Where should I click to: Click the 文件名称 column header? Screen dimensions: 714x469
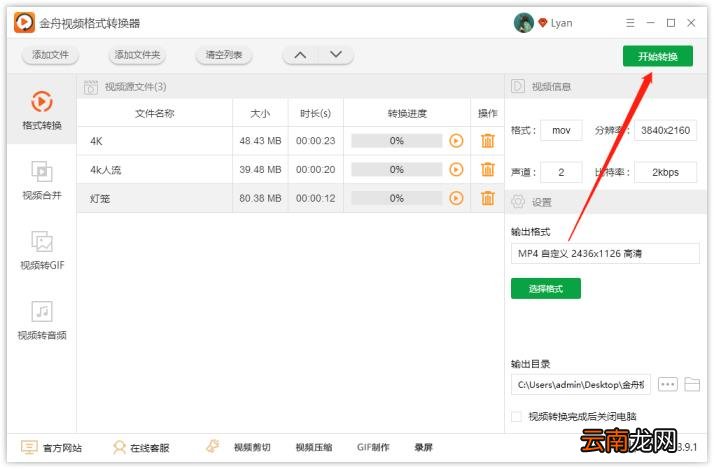[155, 113]
